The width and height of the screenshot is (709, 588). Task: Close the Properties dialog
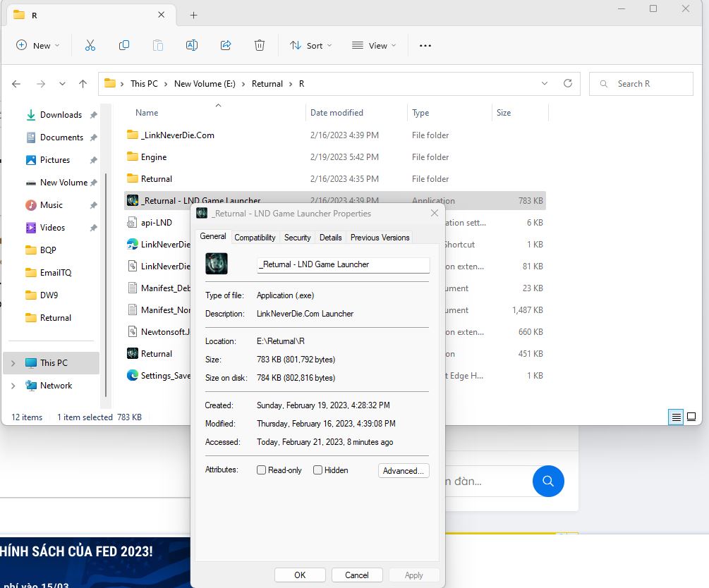435,213
